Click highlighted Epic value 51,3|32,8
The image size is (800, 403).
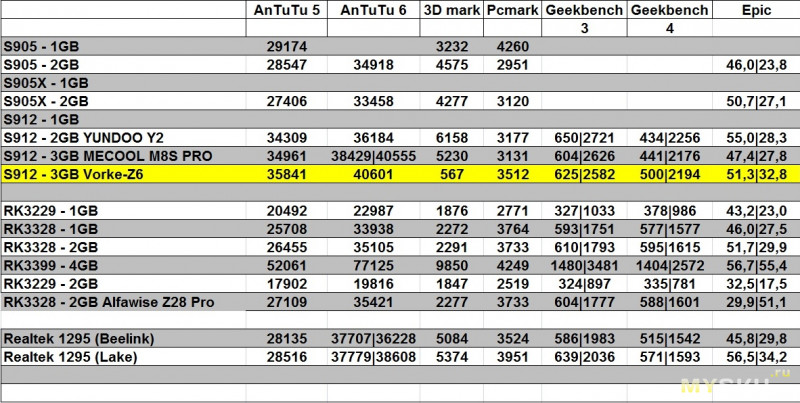[x=756, y=174]
